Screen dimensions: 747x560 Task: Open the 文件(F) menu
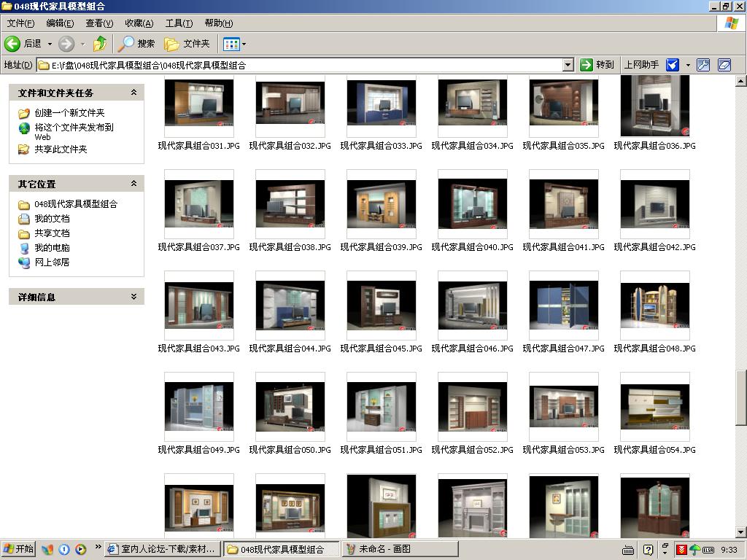click(x=20, y=23)
